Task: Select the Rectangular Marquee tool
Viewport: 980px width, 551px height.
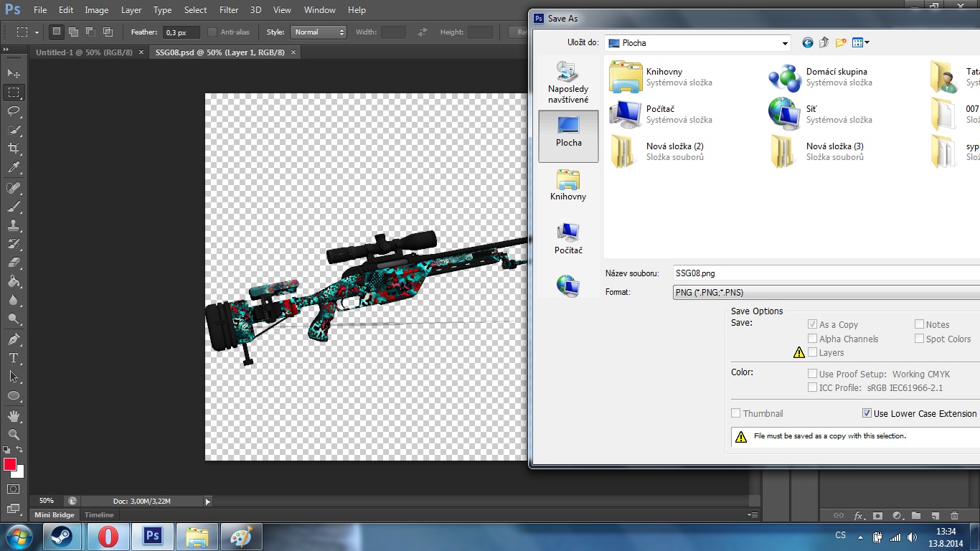Action: point(14,93)
